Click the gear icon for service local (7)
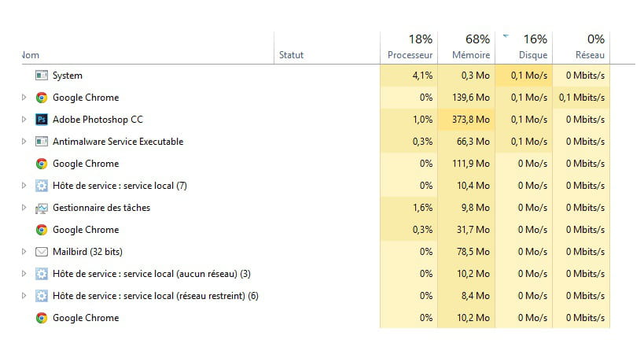 [42, 186]
